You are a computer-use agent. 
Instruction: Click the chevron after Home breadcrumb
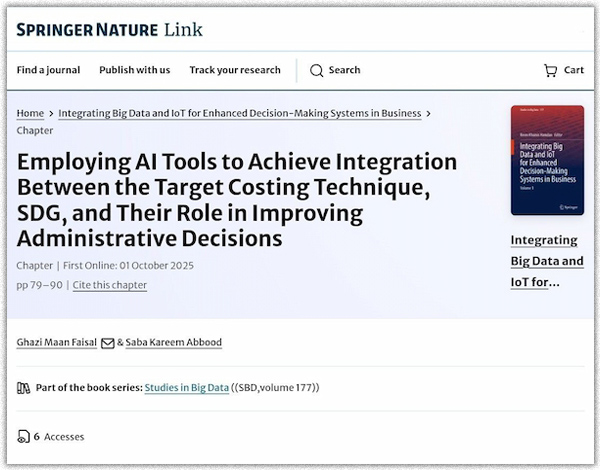coord(51,114)
